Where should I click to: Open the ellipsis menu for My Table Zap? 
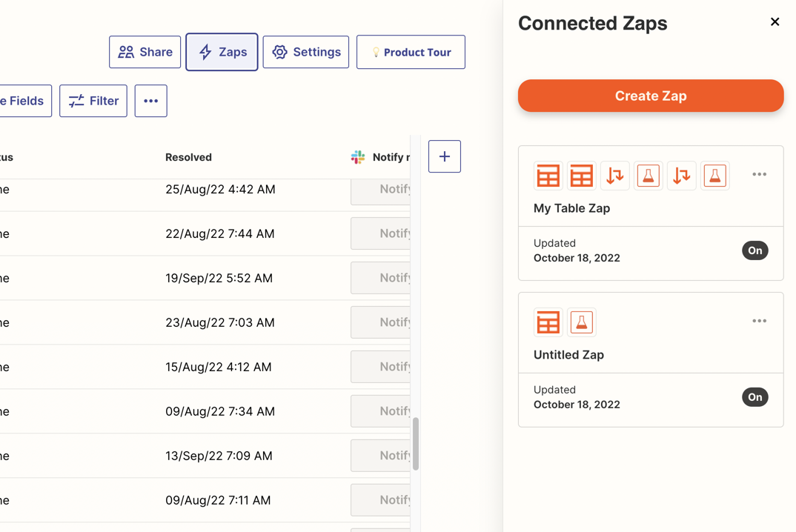pyautogui.click(x=759, y=174)
